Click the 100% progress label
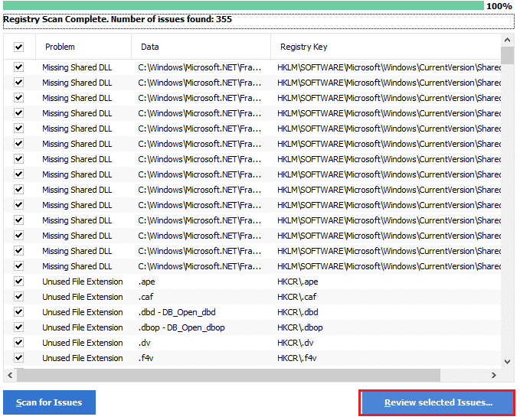 [499, 6]
